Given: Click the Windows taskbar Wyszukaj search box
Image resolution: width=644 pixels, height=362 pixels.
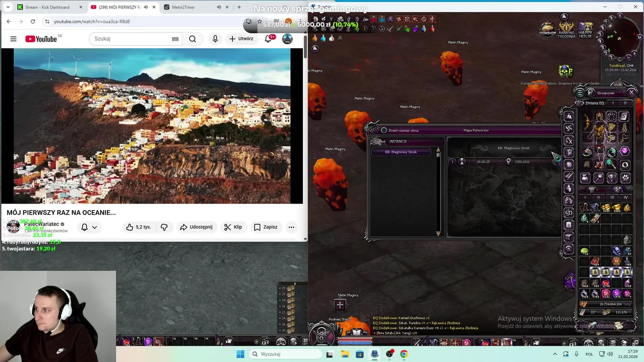Looking at the screenshot, I should pos(285,354).
